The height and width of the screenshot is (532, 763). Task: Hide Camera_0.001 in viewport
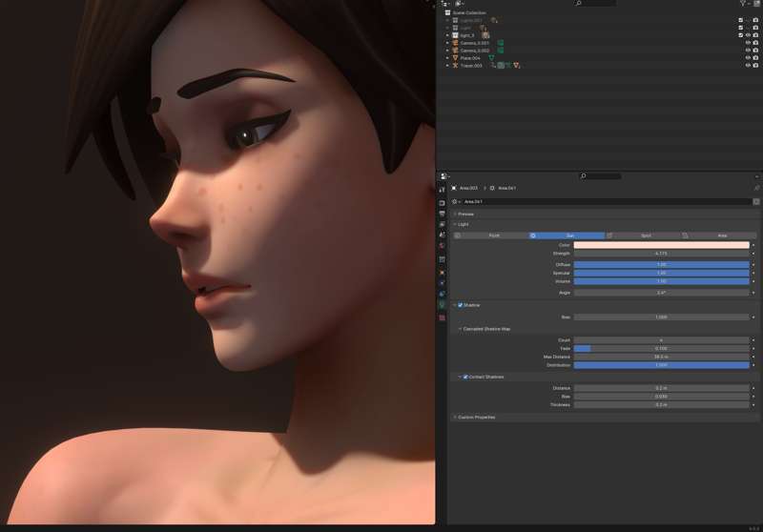click(748, 43)
